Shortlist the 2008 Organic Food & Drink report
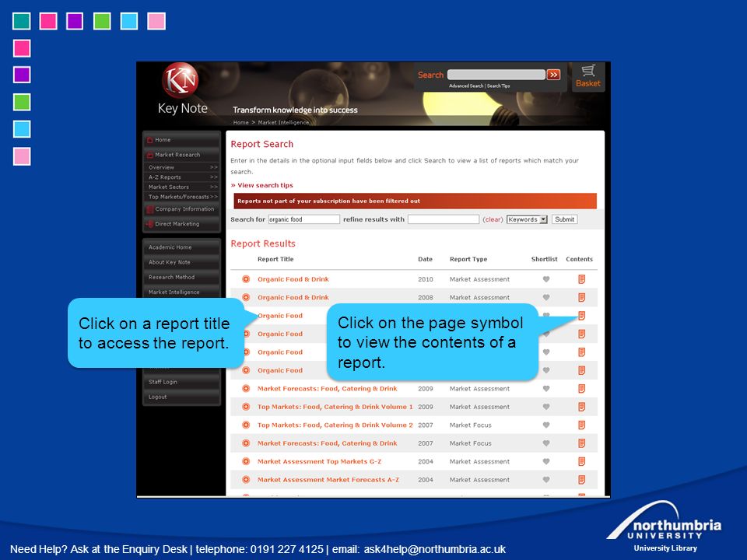This screenshot has height=560, width=747. tap(546, 297)
